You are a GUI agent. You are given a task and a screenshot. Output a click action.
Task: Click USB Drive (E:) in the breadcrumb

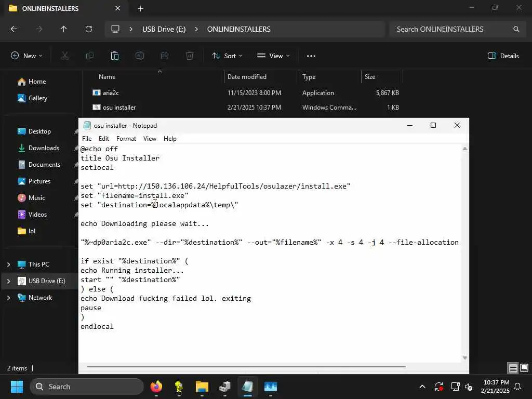point(164,29)
